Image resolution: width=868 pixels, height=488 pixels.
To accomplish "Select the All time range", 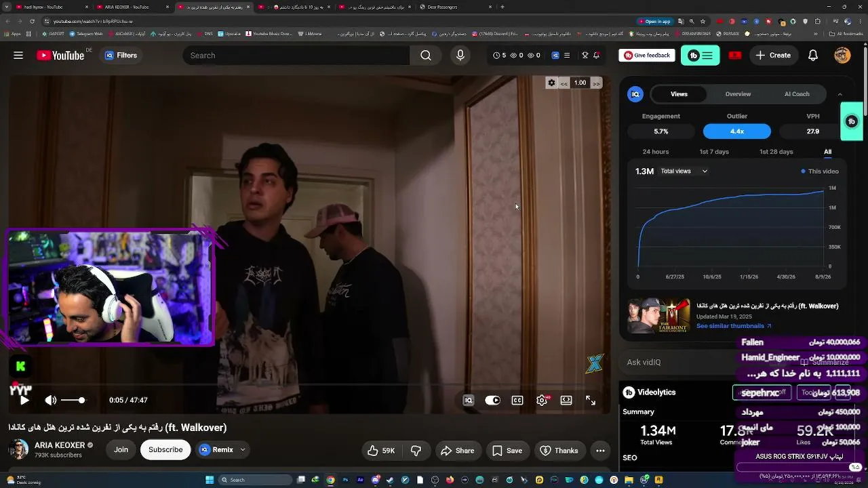I will click(827, 152).
